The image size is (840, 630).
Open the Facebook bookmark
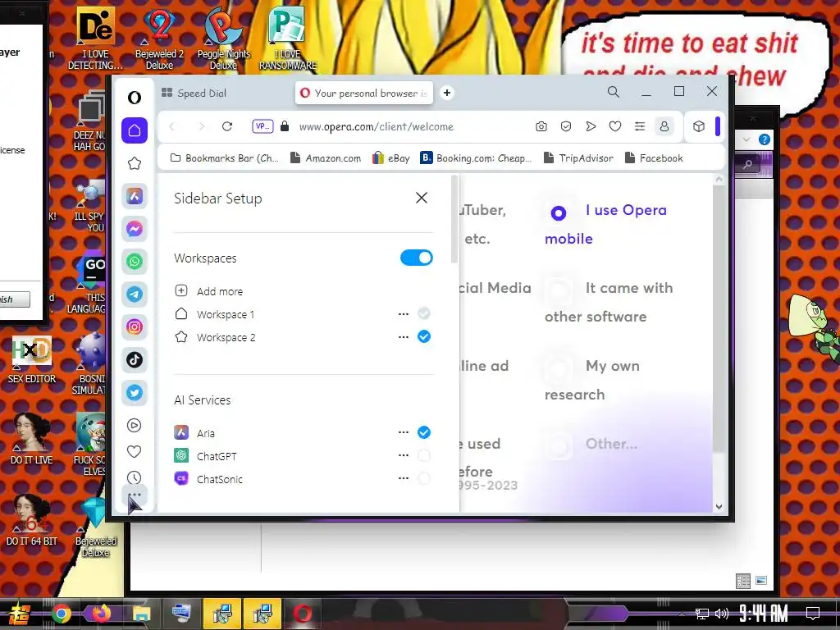click(x=654, y=158)
